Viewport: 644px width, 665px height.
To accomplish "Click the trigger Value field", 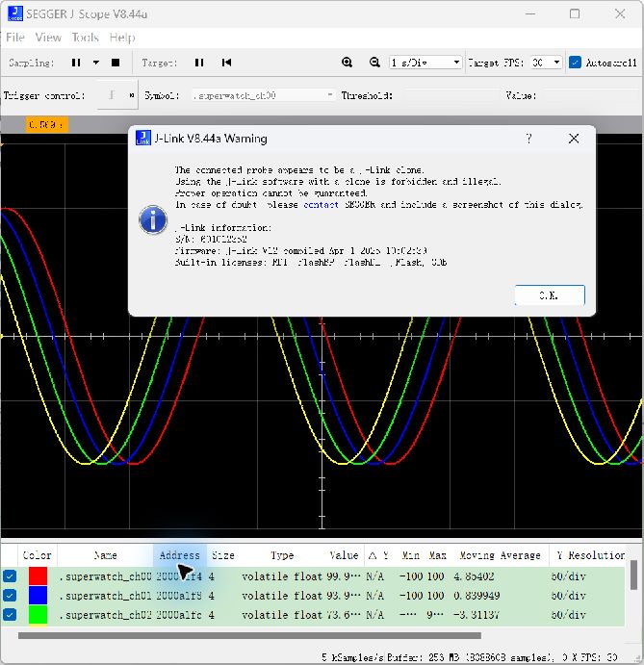I will point(591,95).
